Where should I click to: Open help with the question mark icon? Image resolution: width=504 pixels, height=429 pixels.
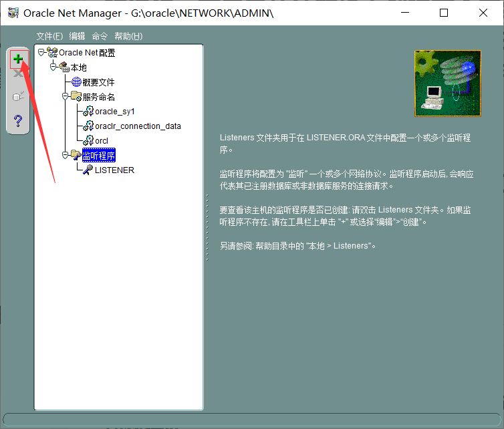pos(18,121)
